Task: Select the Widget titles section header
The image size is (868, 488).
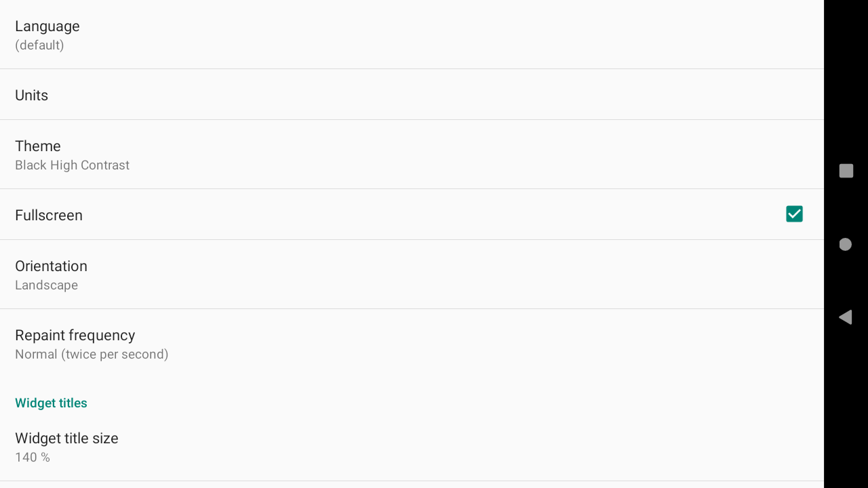Action: pos(51,403)
